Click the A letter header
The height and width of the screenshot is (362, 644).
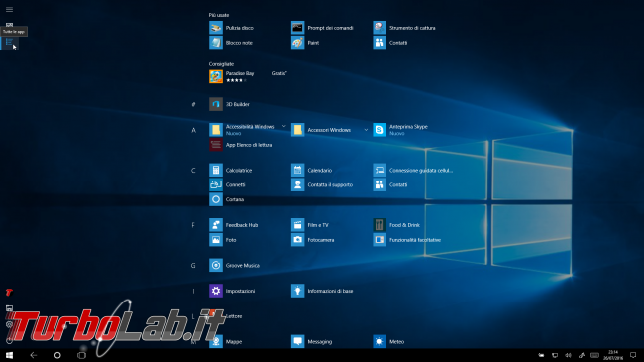(x=193, y=130)
